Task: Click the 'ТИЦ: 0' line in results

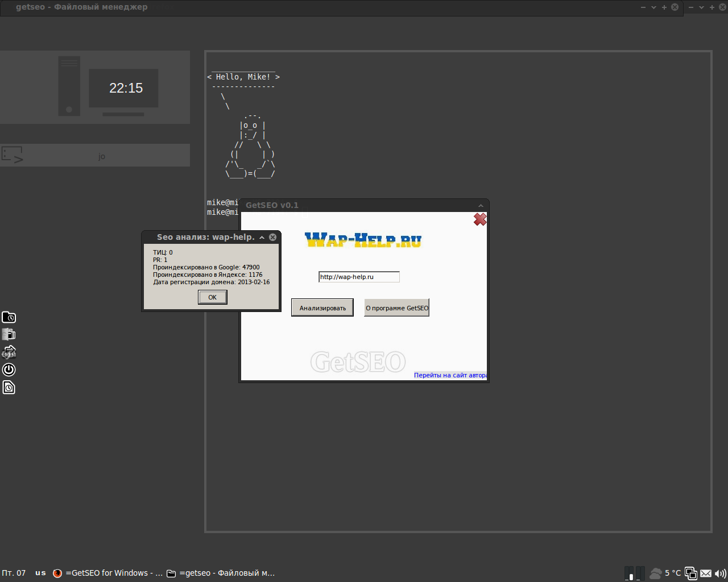Action: pos(163,252)
